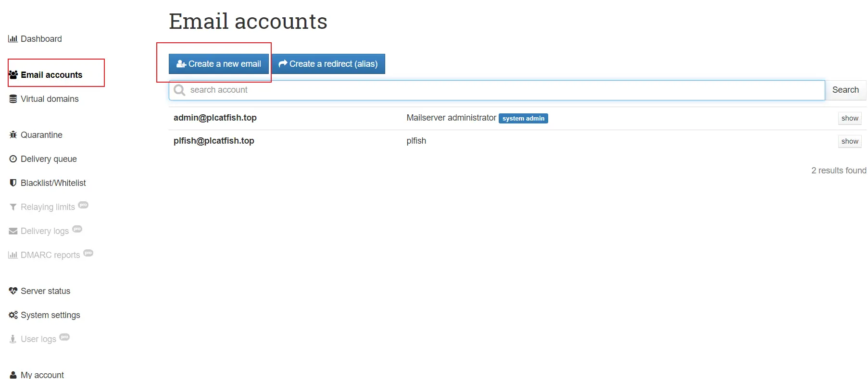Click the DMARC reports chart icon

(x=13, y=255)
